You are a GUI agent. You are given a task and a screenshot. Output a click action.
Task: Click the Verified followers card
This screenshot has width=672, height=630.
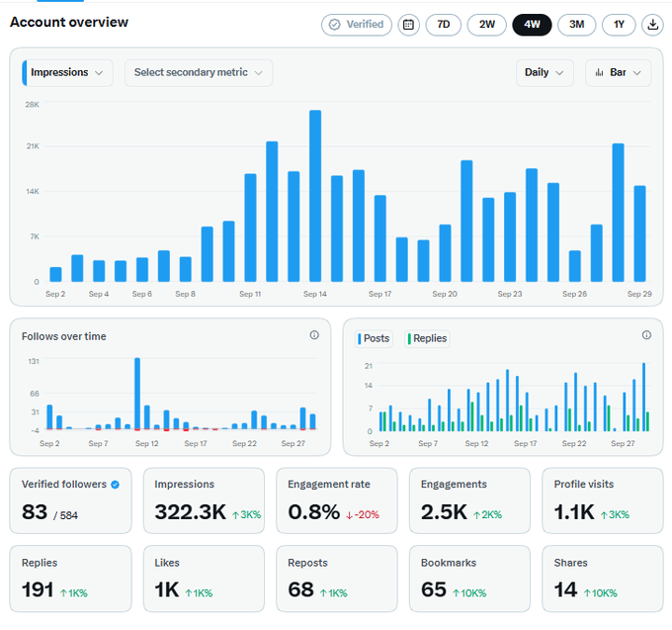click(x=71, y=500)
